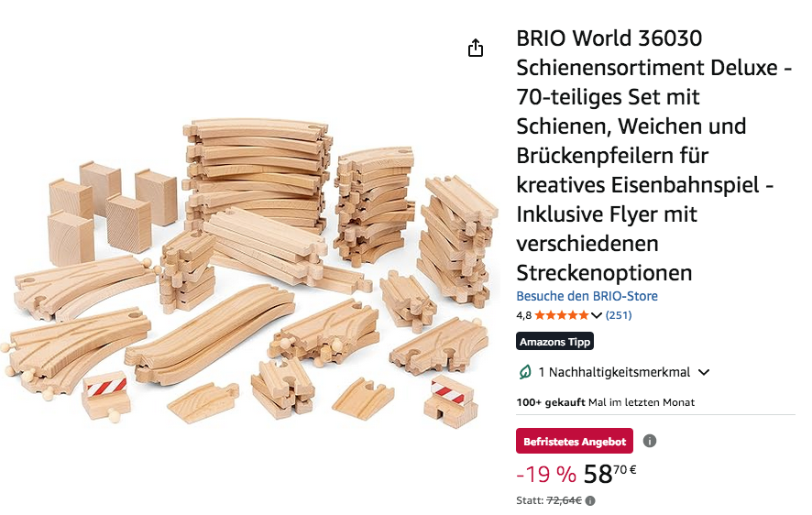Click the crossed-out 72,64€ list price
The height and width of the screenshot is (515, 812).
[x=564, y=500]
